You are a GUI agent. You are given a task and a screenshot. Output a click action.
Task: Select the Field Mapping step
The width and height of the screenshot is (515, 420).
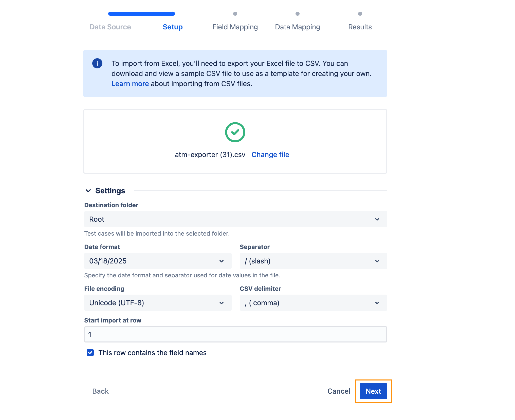point(235,27)
